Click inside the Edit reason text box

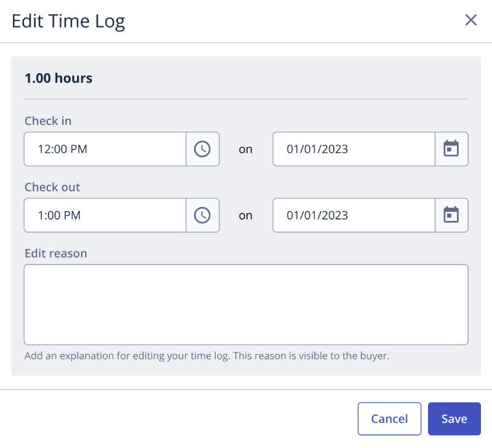(x=246, y=305)
